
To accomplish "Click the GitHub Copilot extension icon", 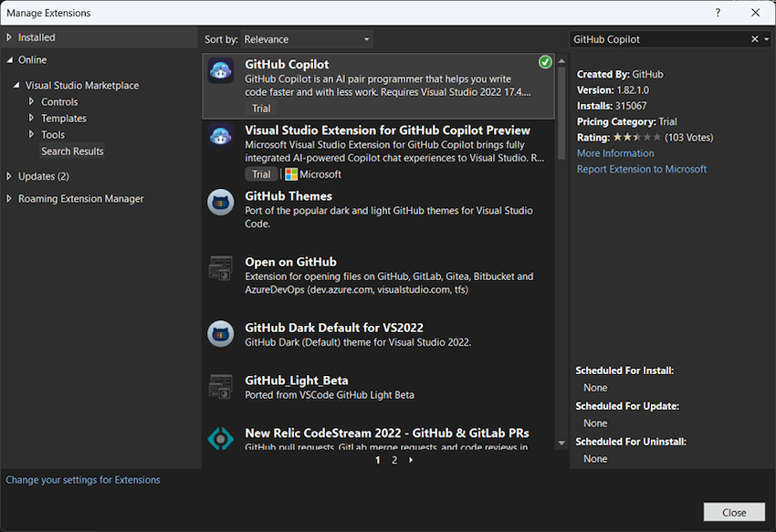I will [x=221, y=71].
